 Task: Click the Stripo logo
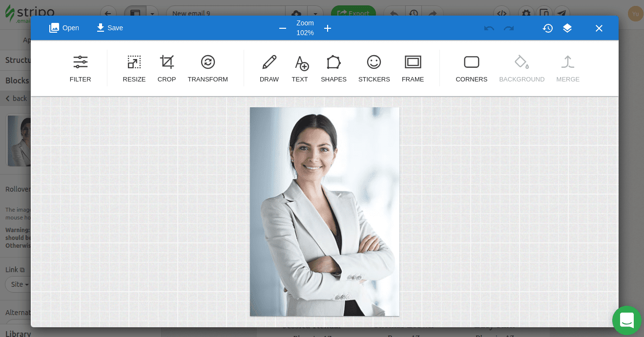click(30, 14)
